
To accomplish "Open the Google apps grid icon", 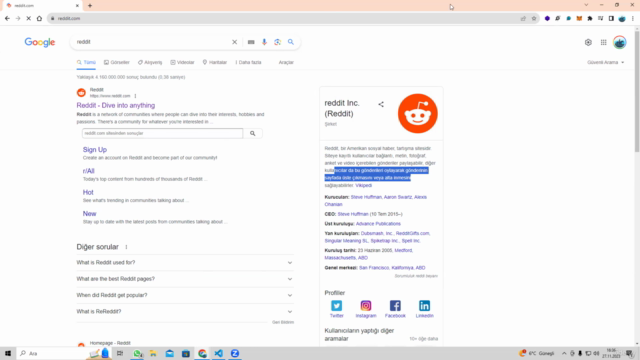I will [x=603, y=42].
